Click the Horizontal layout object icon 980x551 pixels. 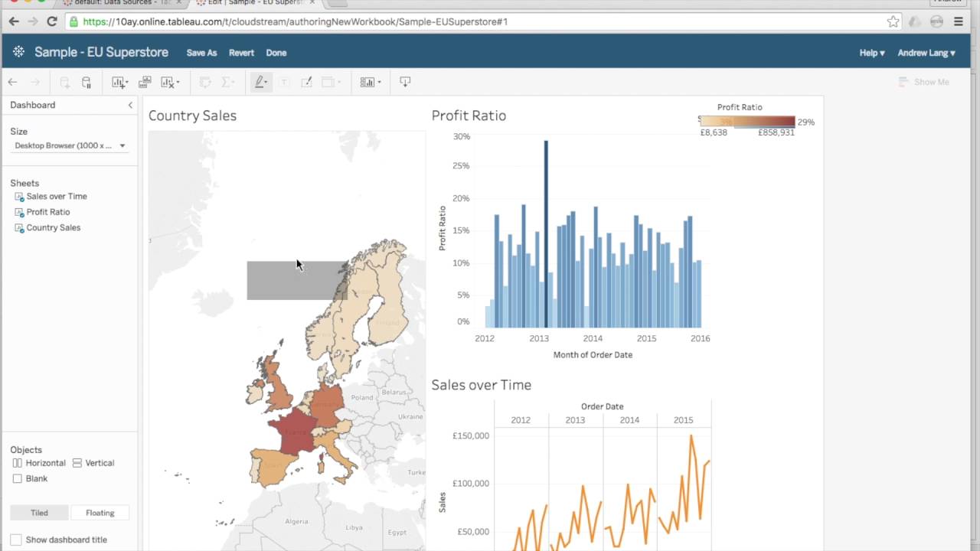click(18, 463)
